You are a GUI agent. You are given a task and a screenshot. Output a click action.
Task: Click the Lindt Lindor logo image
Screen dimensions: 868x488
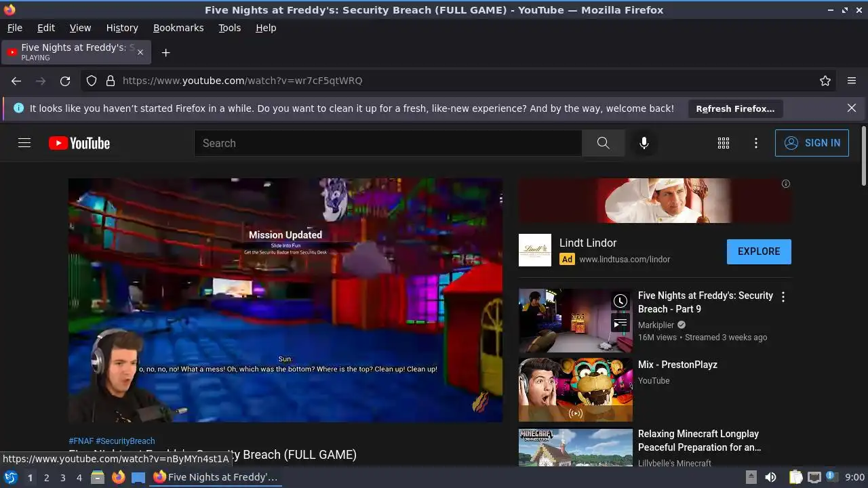point(535,250)
